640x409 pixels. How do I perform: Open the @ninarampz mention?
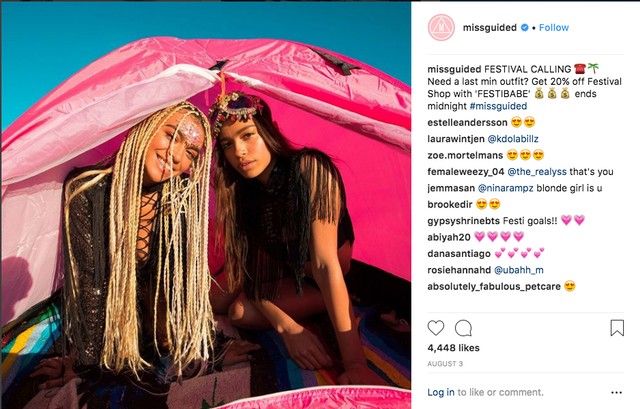[506, 188]
